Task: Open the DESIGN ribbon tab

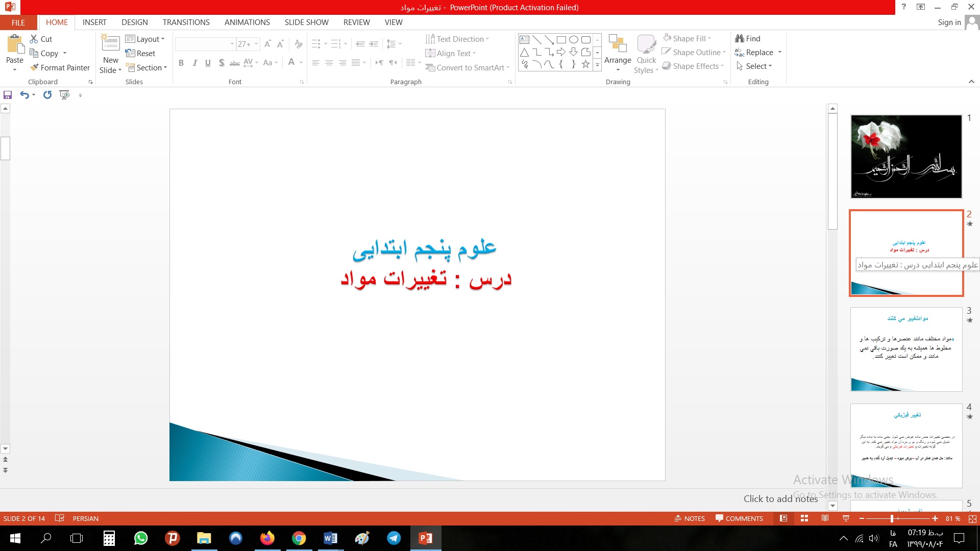Action: tap(135, 22)
